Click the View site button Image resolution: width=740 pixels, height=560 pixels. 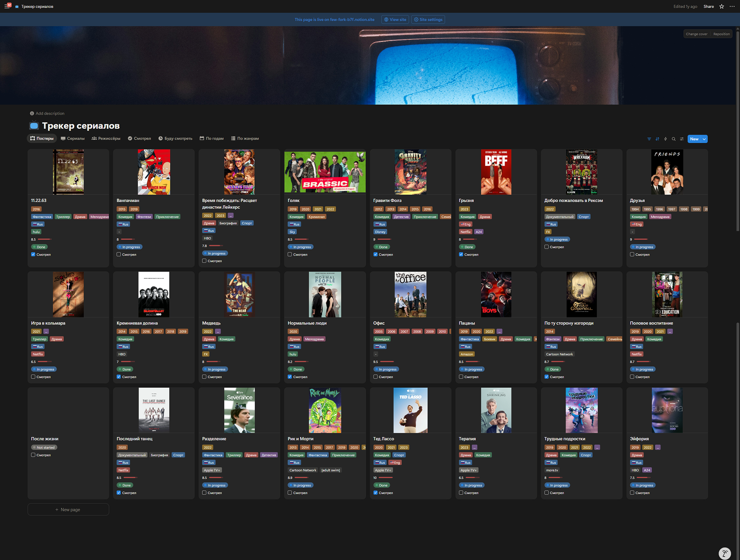pyautogui.click(x=395, y=20)
